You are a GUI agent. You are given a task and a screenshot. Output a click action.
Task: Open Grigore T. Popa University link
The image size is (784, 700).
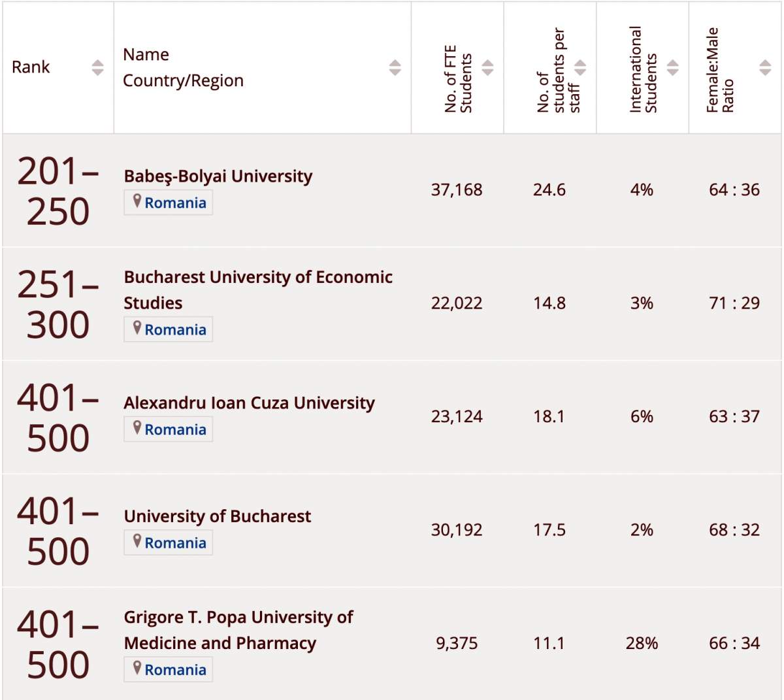(x=238, y=618)
